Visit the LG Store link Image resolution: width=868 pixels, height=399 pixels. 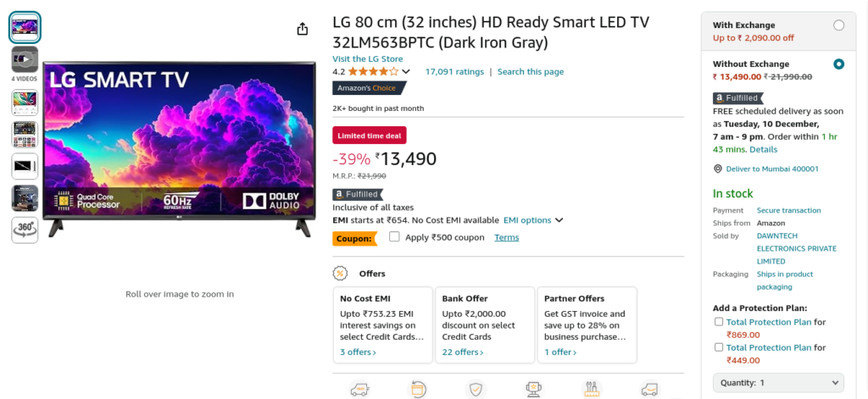(x=368, y=58)
